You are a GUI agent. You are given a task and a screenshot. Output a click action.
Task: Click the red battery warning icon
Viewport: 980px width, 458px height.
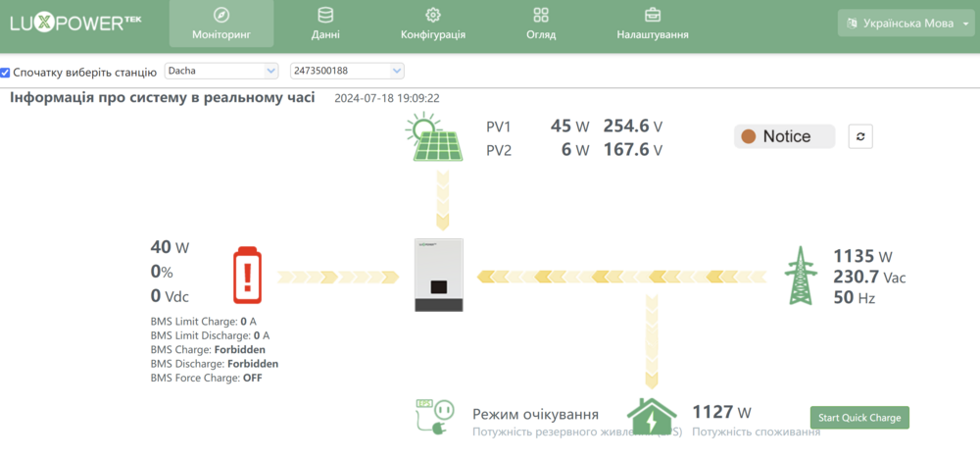tap(248, 276)
